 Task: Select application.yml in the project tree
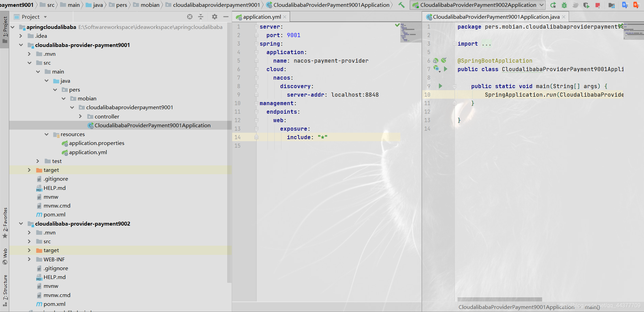(x=88, y=152)
